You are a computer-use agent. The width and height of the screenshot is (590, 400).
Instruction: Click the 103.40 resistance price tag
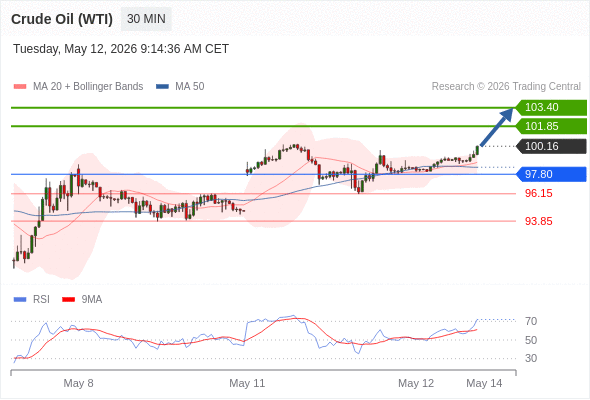551,107
